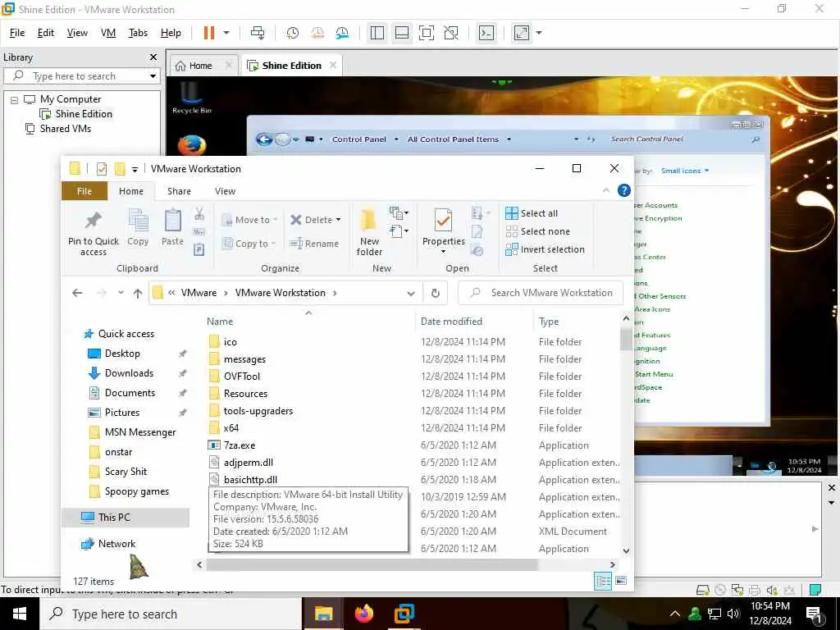Select the tools-upgraders folder
This screenshot has width=840, height=630.
click(x=258, y=411)
